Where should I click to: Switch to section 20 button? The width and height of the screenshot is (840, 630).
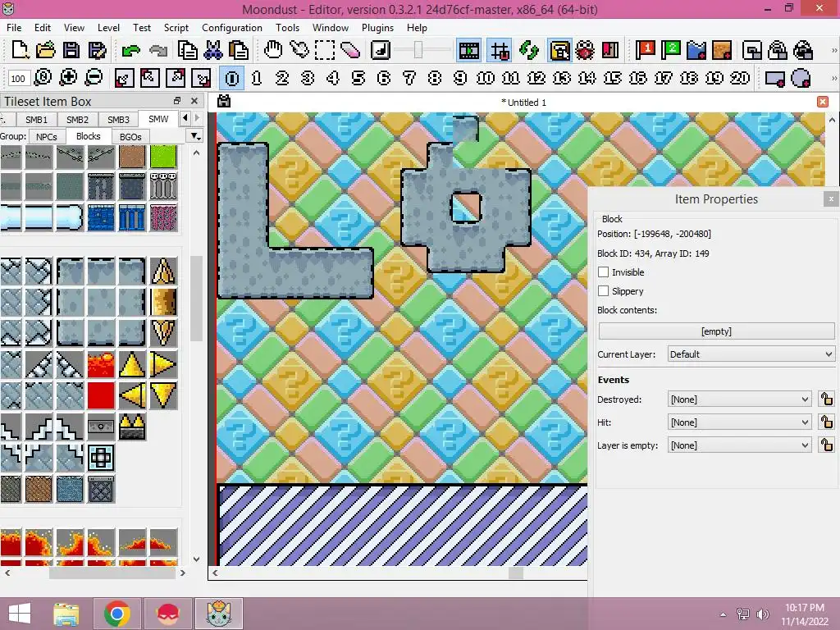740,78
